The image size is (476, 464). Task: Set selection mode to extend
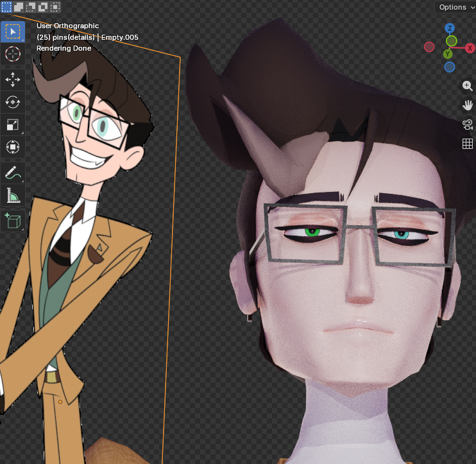point(19,6)
